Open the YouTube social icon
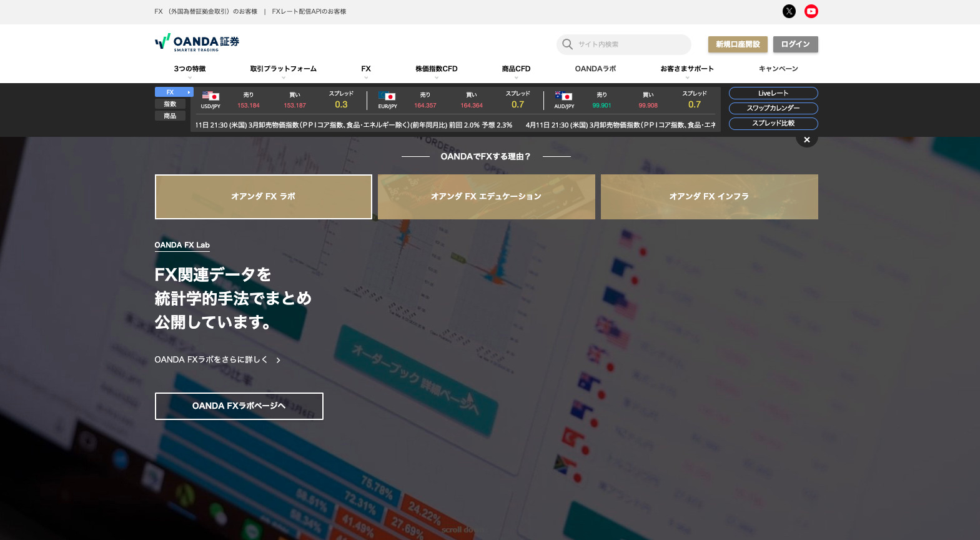Screen dimensions: 980x540 tap(811, 11)
